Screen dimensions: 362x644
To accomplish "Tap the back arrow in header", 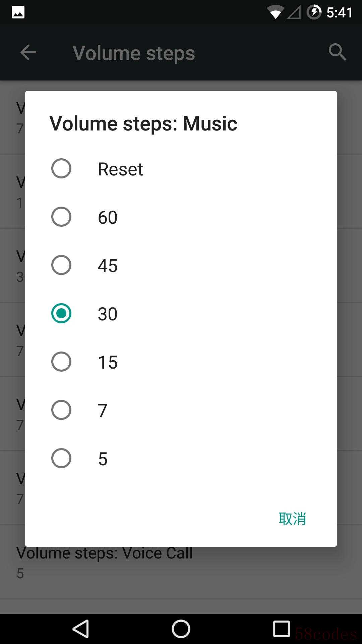I will [x=28, y=53].
